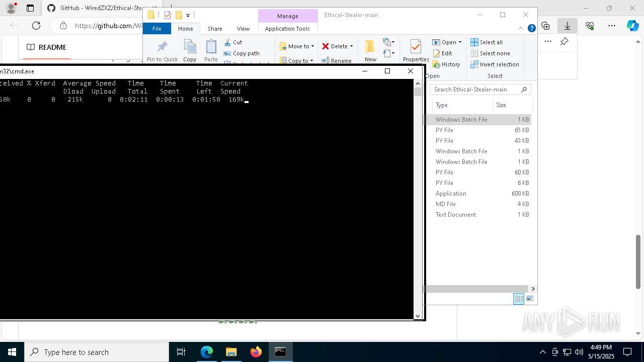Viewport: 644px width, 362px height.
Task: Open Customize Quick Access Toolbar dropdown
Action: (188, 16)
